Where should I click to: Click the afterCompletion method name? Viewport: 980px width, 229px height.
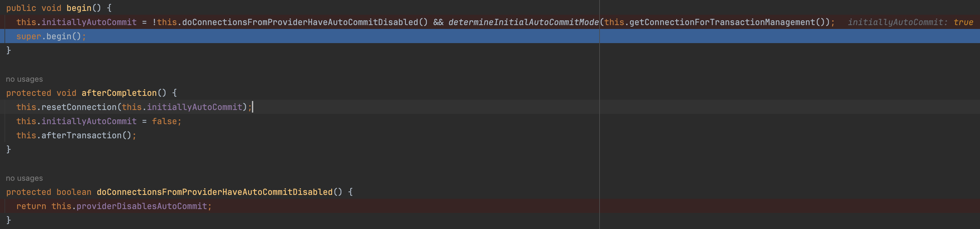[119, 93]
